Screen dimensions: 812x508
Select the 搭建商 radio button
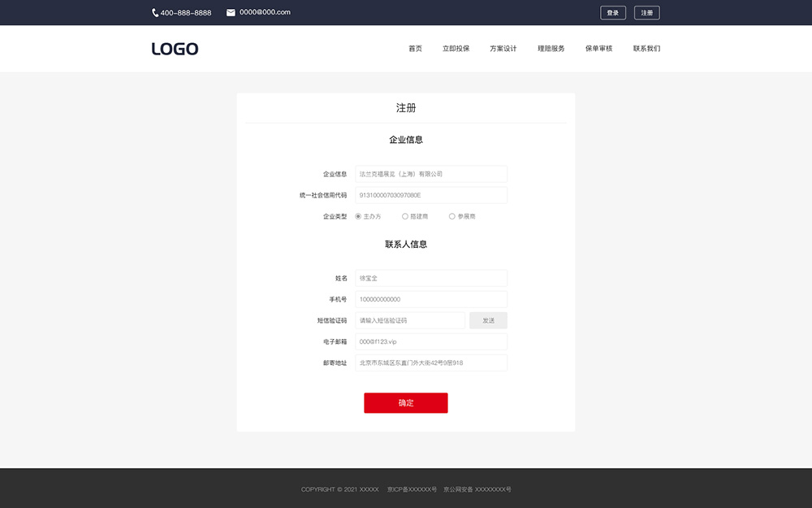(x=405, y=216)
